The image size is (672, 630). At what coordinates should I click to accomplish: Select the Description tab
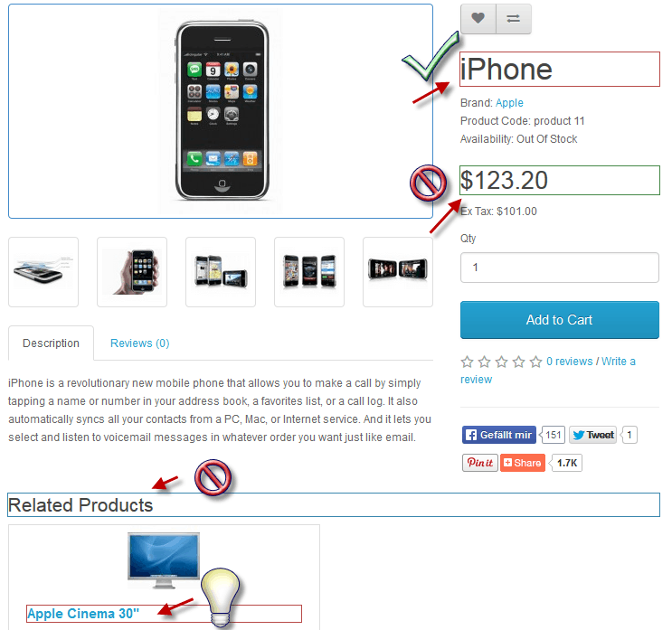click(51, 343)
